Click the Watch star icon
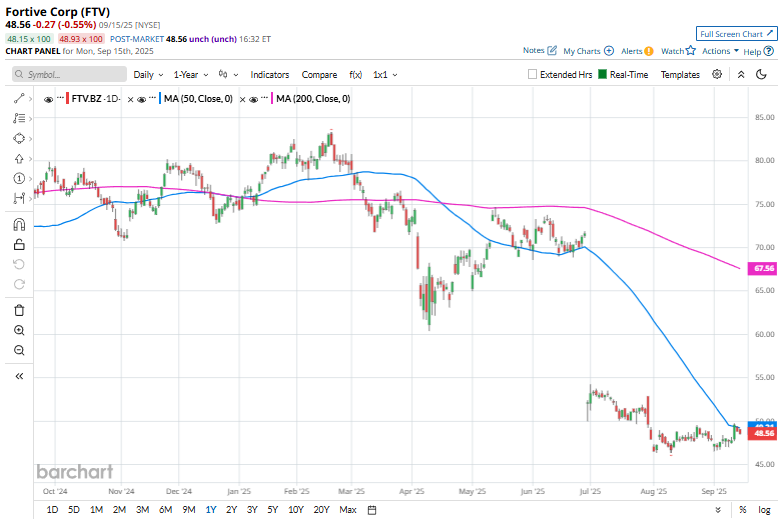The image size is (781, 530). [690, 50]
